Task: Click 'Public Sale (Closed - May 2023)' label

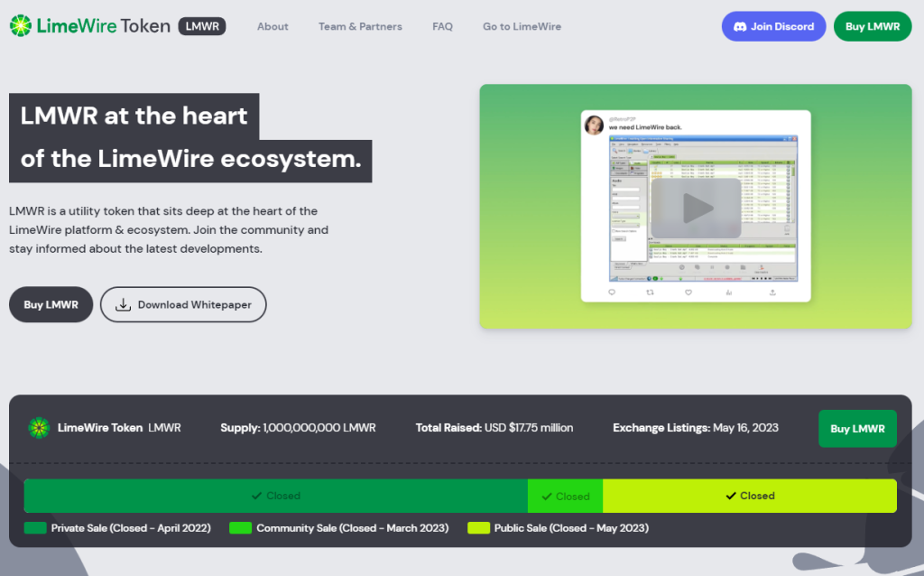Action: pyautogui.click(x=571, y=528)
